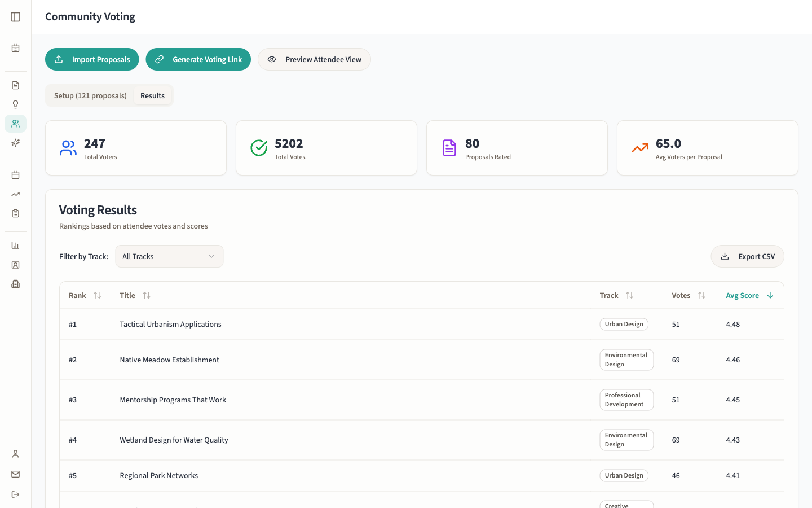The width and height of the screenshot is (812, 508).
Task: Click the Urban Design tag in row #1
Action: [624, 324]
